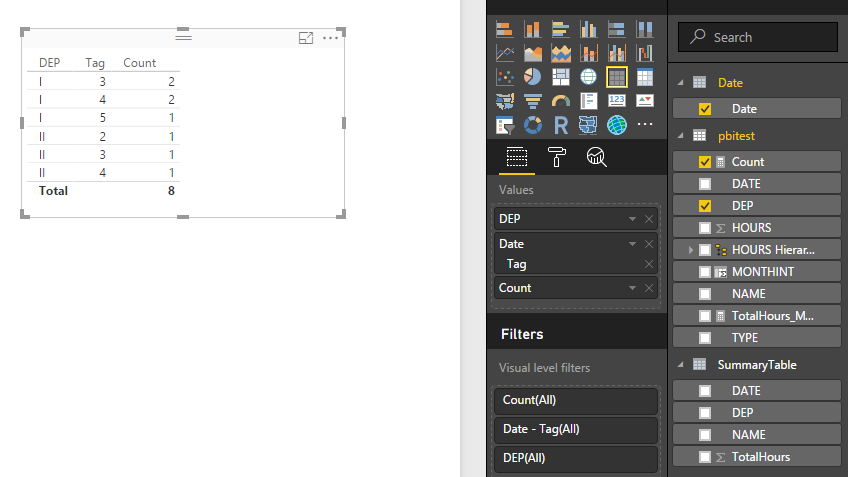Select the stacked bar chart visualization
This screenshot has height=477, width=848.
(505, 29)
